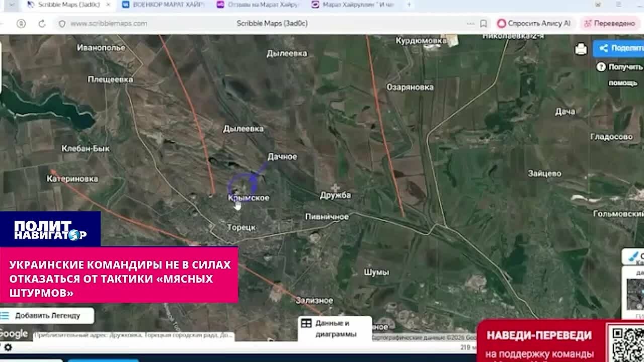This screenshot has width=644, height=362.
Task: Switch to the Отзывы на Марат Хайруллин tab
Action: [258, 5]
